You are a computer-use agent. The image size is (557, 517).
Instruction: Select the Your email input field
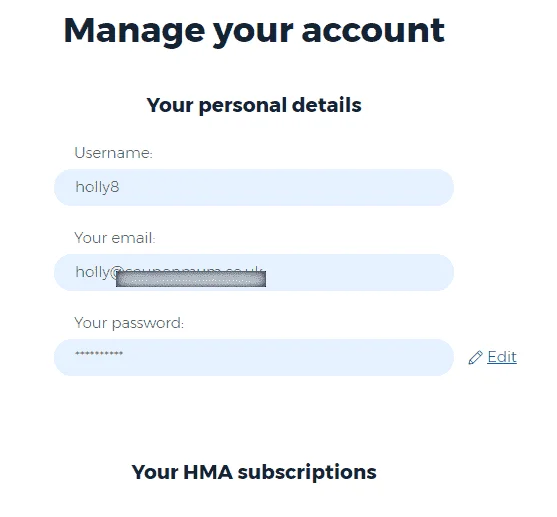[x=254, y=273]
